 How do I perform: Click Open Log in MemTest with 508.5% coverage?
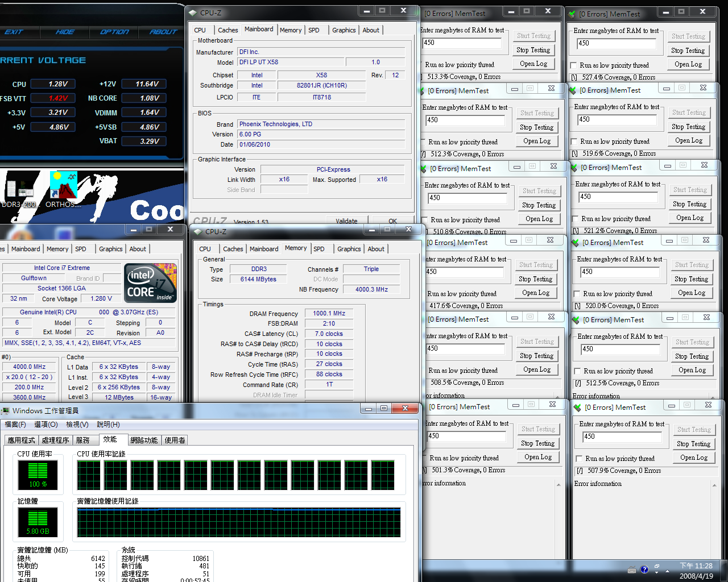point(537,369)
